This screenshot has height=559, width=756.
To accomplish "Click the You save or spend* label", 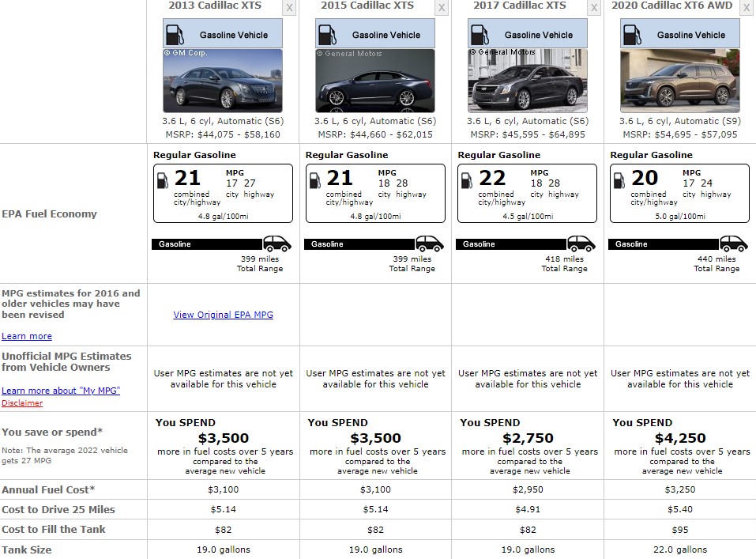I will pos(52,432).
